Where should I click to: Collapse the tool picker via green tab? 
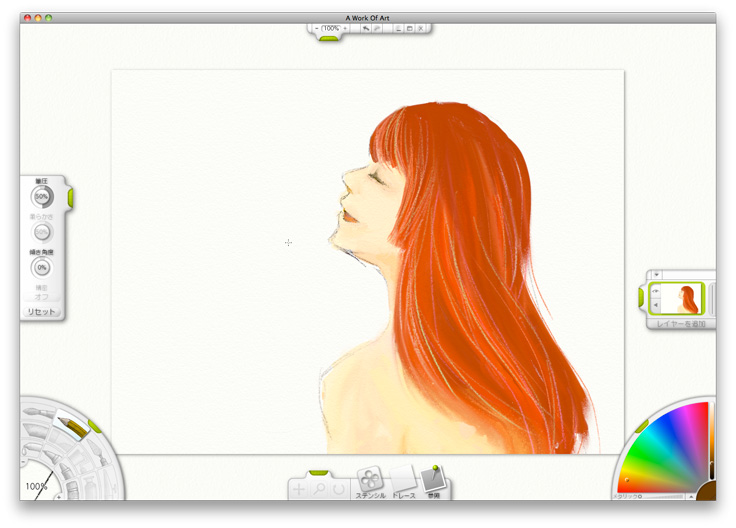[x=95, y=427]
